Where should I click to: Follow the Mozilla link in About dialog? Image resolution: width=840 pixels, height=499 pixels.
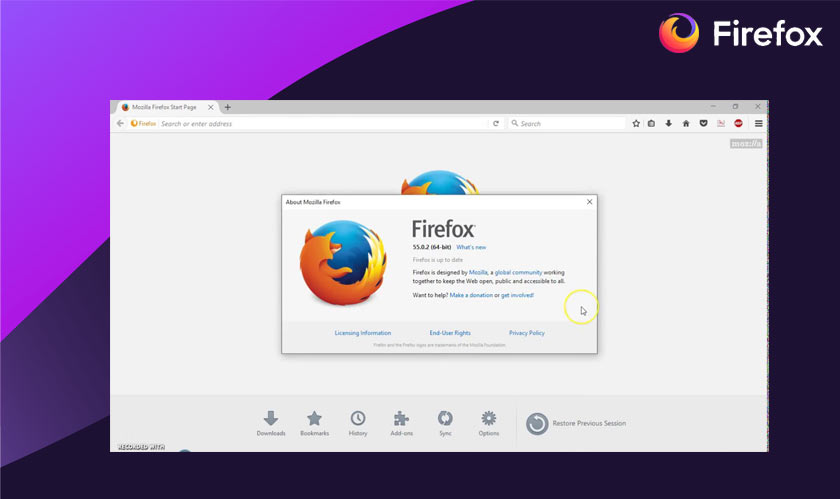coord(478,272)
